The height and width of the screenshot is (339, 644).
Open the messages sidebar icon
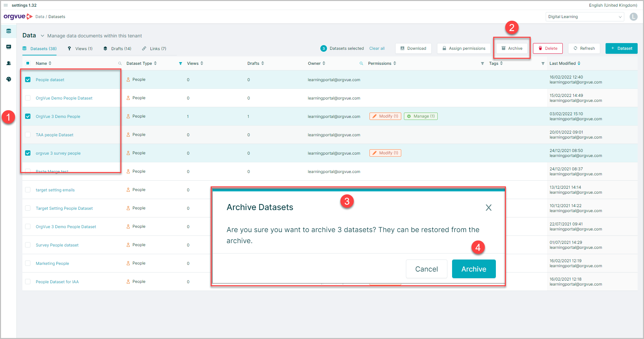9,47
